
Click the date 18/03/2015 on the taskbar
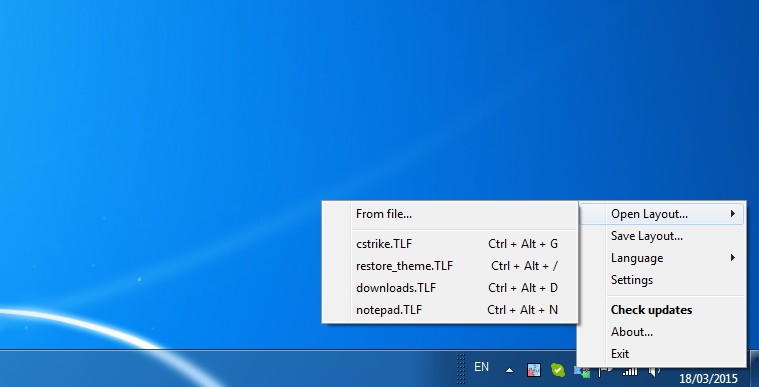coord(708,378)
